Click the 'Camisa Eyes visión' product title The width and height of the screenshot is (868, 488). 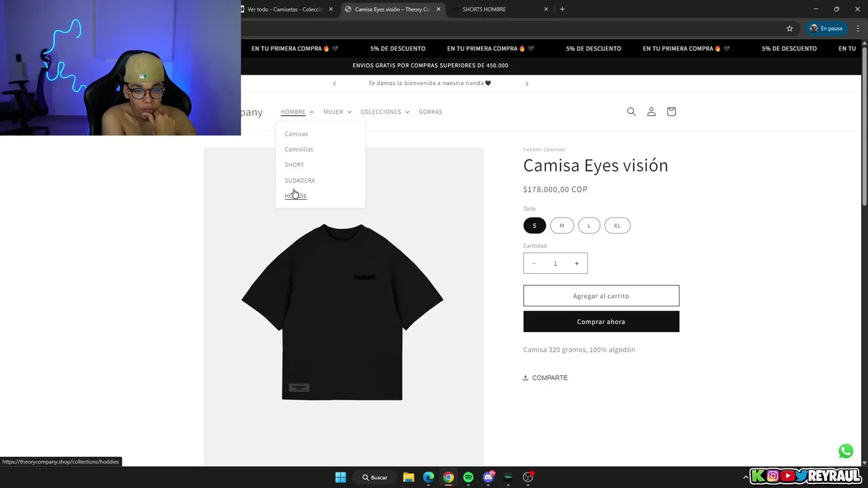pos(595,165)
